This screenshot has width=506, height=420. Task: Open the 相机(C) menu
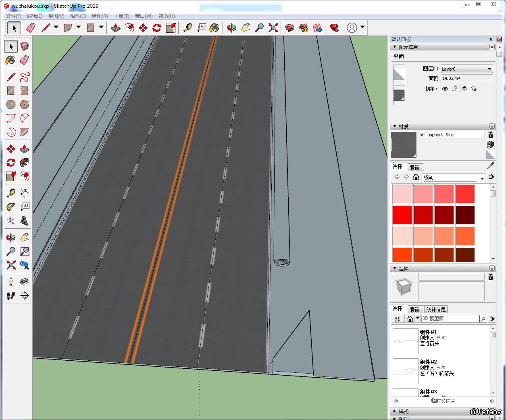tap(78, 16)
